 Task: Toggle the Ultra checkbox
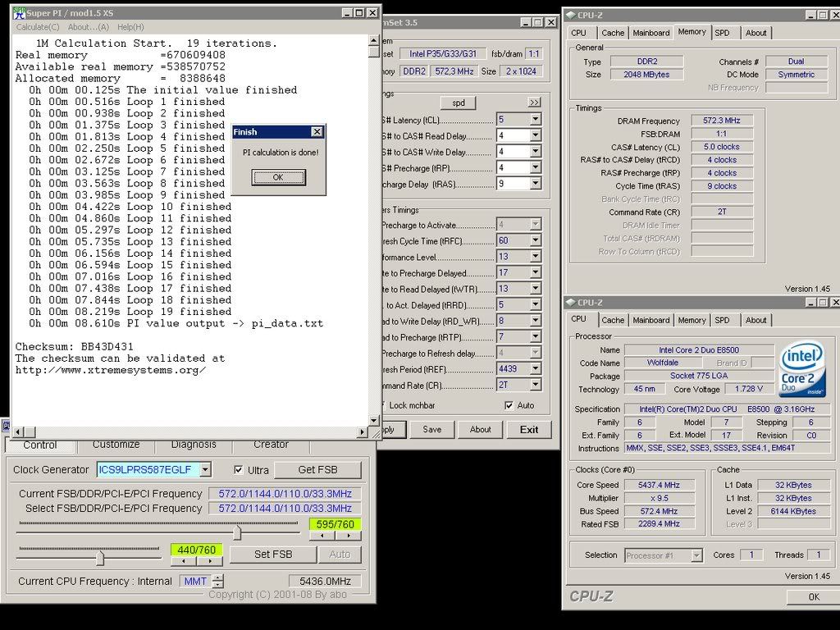tap(239, 470)
